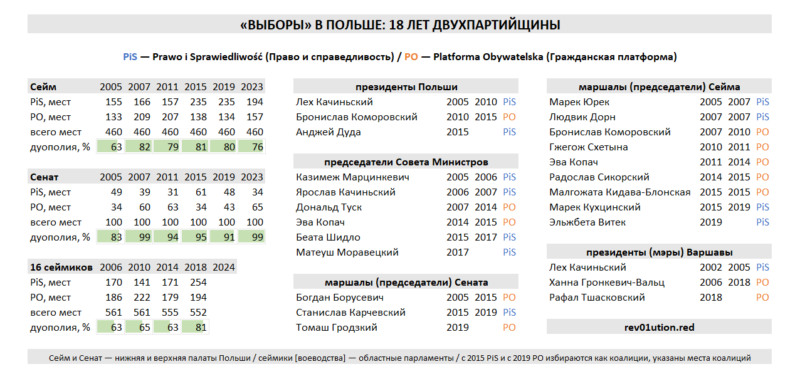Viewport: 800px width, 379px height.
Task: Select the Сенат duopoly cell showing 99 for 2023
Action: tap(252, 237)
